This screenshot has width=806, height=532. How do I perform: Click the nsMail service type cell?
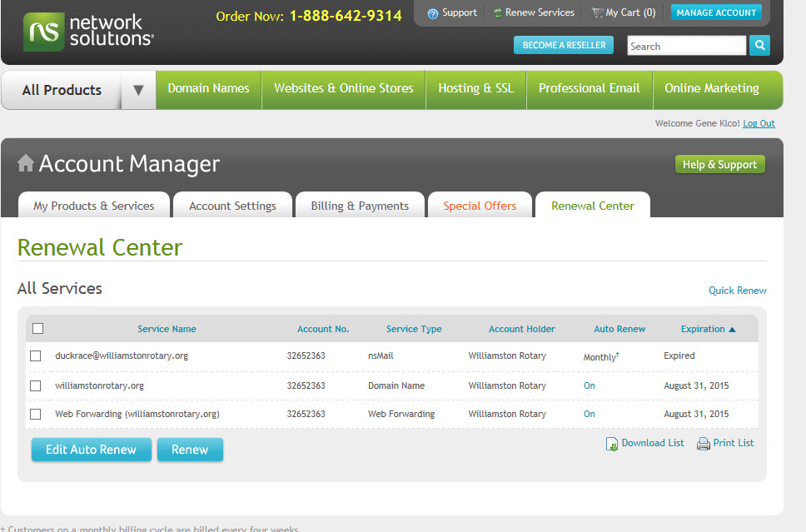pos(381,355)
